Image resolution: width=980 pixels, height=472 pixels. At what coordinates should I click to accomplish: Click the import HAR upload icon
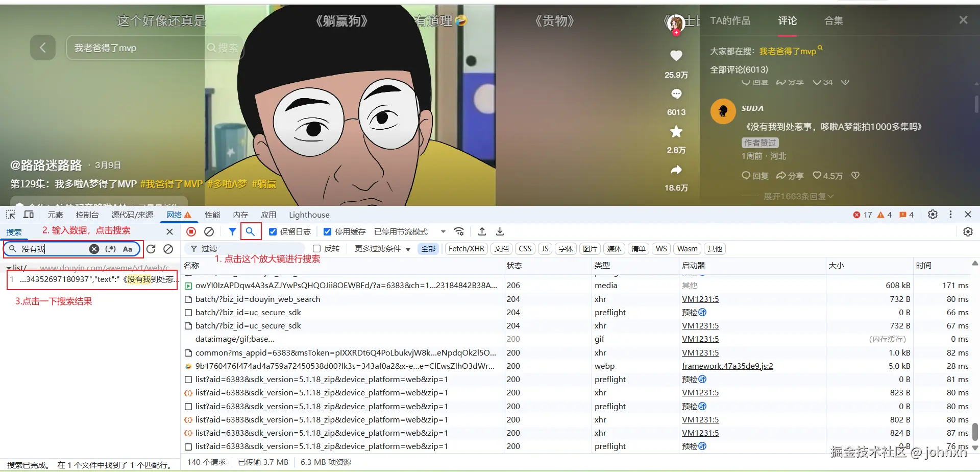click(482, 232)
